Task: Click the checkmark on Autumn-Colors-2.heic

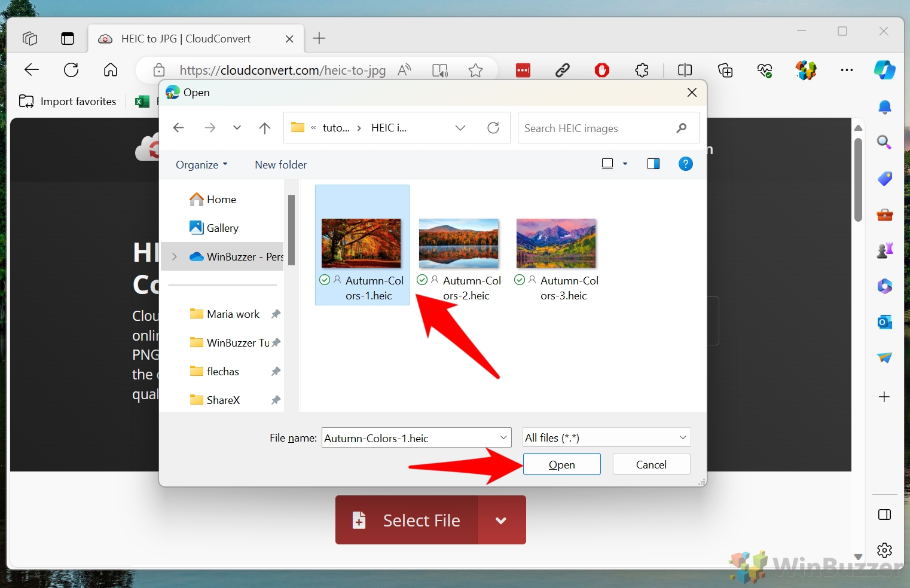Action: click(x=423, y=280)
